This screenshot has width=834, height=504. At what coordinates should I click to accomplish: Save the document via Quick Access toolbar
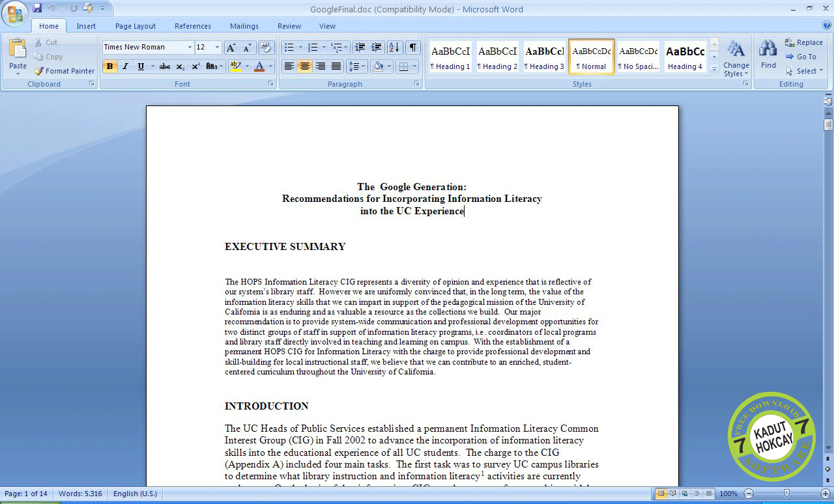[37, 8]
